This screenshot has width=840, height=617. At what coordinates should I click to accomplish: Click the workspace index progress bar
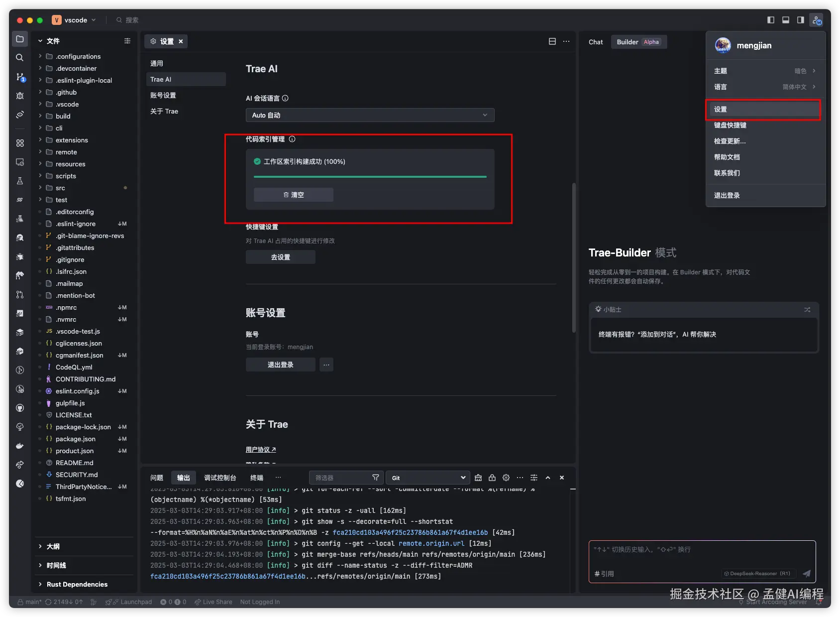click(x=370, y=177)
